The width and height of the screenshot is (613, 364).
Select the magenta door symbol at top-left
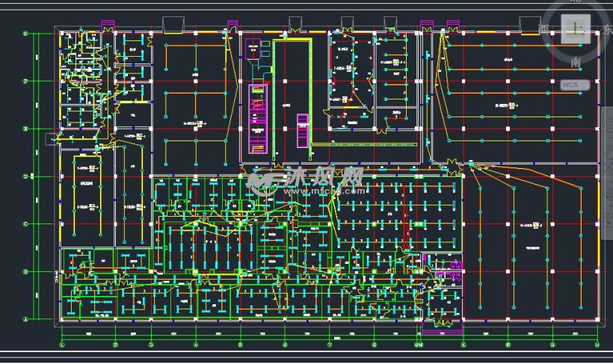tap(108, 25)
